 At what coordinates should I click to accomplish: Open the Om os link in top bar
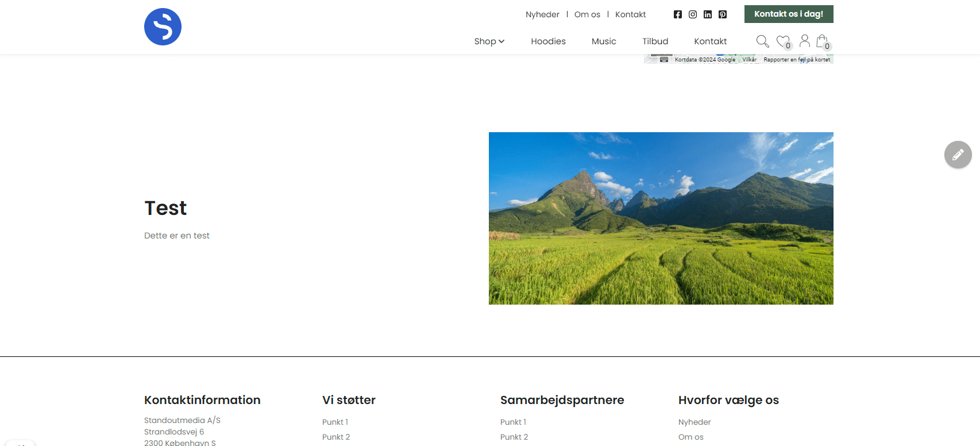pyautogui.click(x=587, y=14)
